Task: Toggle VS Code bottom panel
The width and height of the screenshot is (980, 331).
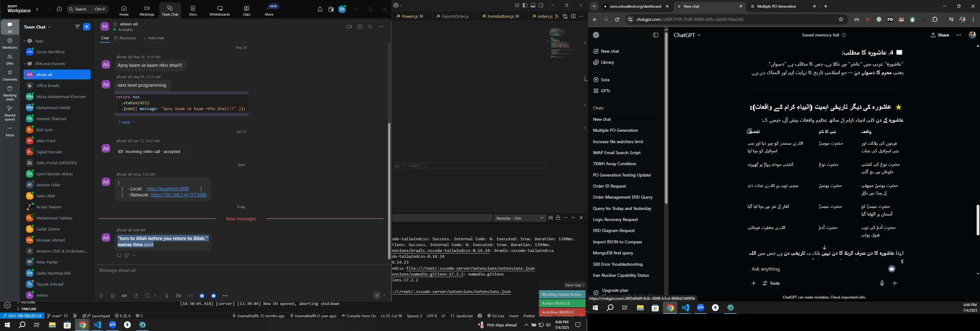Action: click(x=533, y=5)
